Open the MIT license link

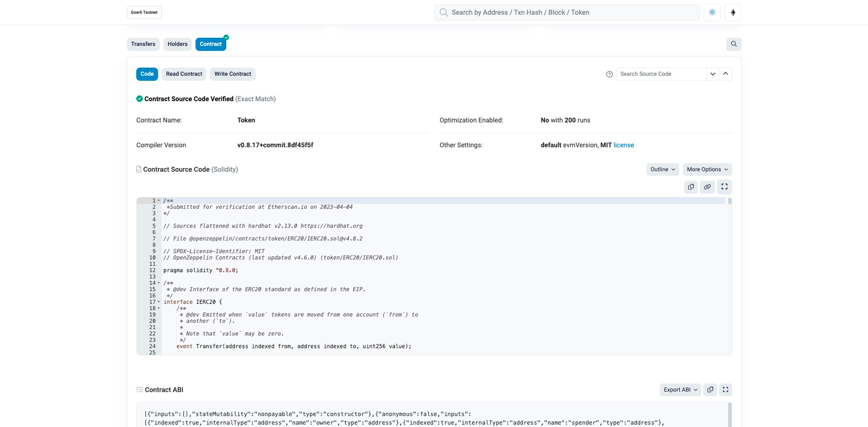point(624,145)
